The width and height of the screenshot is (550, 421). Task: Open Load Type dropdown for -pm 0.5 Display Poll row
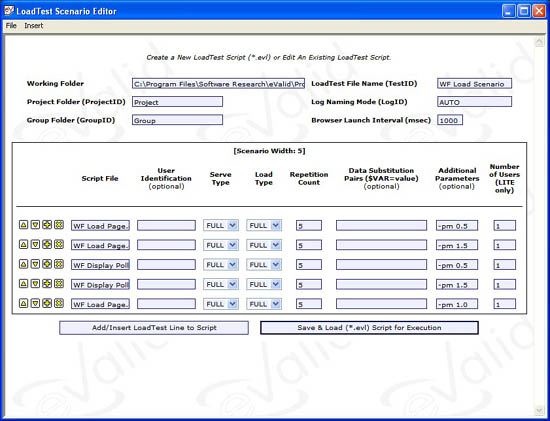(264, 265)
